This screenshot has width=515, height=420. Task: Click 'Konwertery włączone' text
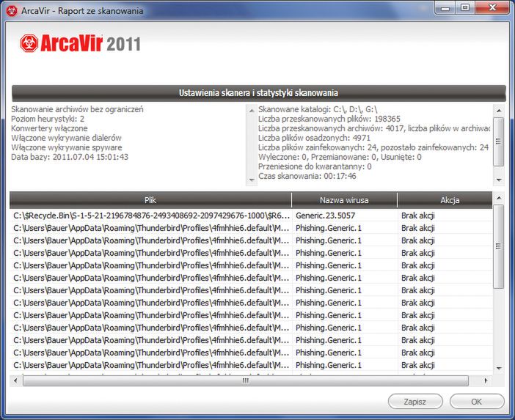49,128
